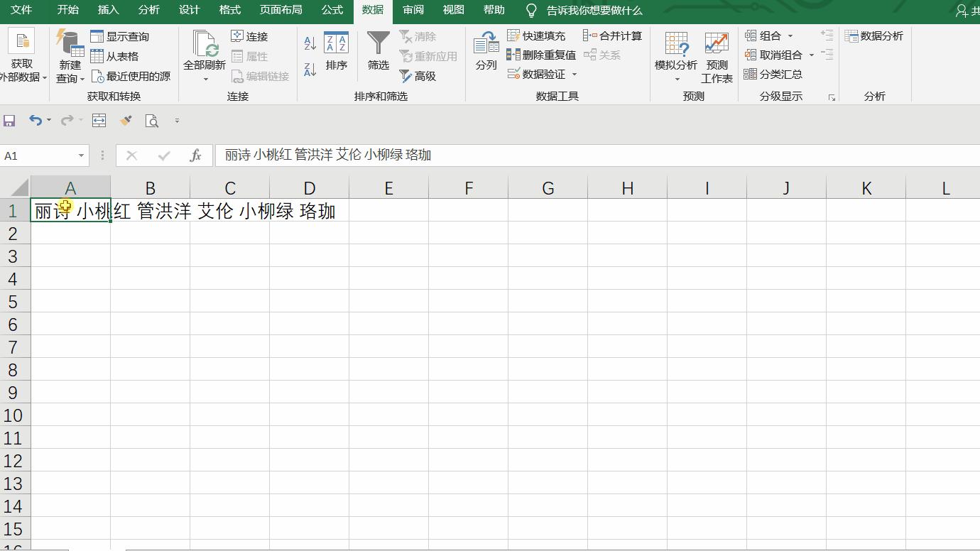Click the insert function fx icon
The height and width of the screenshot is (551, 980).
[x=196, y=156]
